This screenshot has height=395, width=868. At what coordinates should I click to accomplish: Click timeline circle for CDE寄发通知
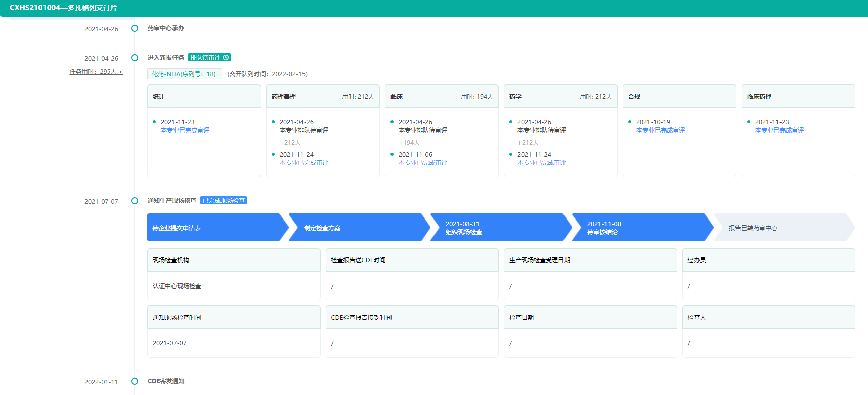coord(135,381)
